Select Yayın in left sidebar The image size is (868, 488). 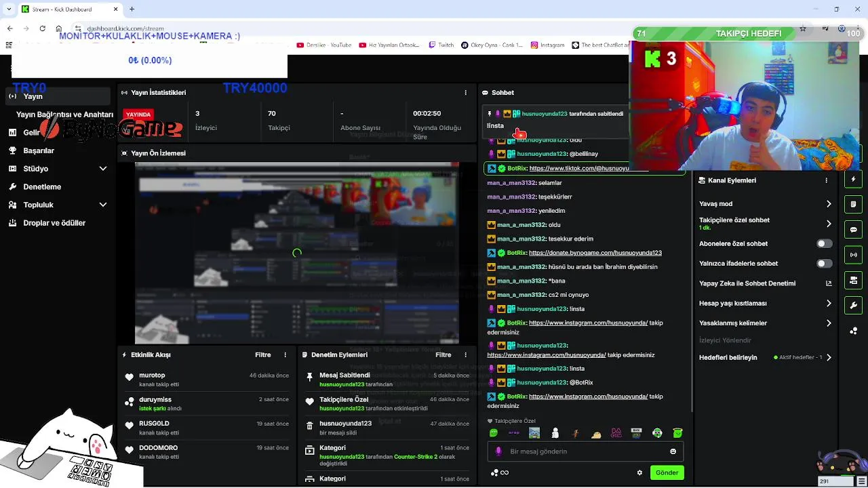pyautogui.click(x=58, y=96)
